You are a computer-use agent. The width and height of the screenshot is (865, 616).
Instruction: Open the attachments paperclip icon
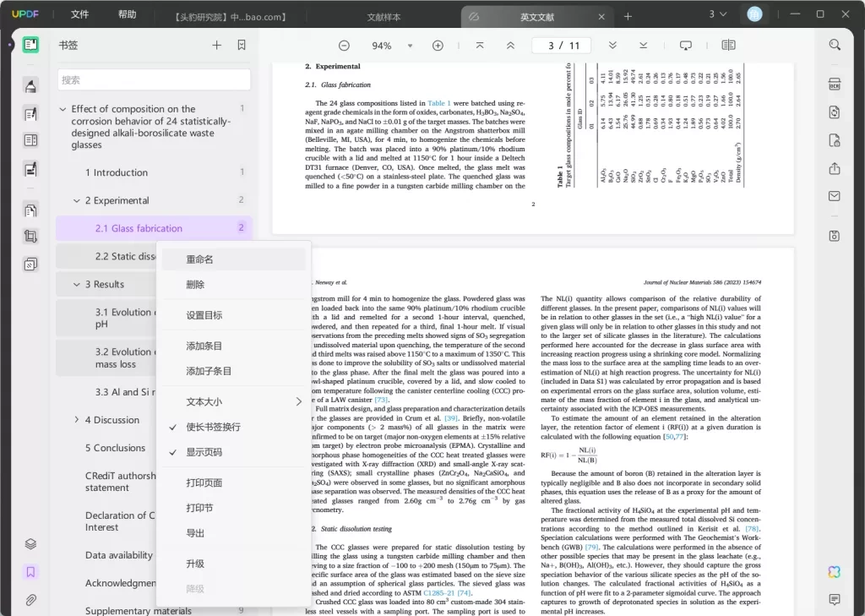pyautogui.click(x=30, y=599)
